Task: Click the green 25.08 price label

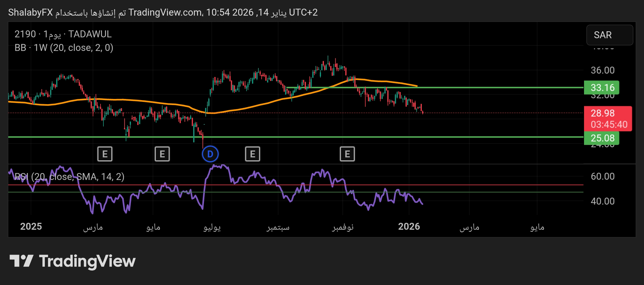Action: click(x=602, y=138)
